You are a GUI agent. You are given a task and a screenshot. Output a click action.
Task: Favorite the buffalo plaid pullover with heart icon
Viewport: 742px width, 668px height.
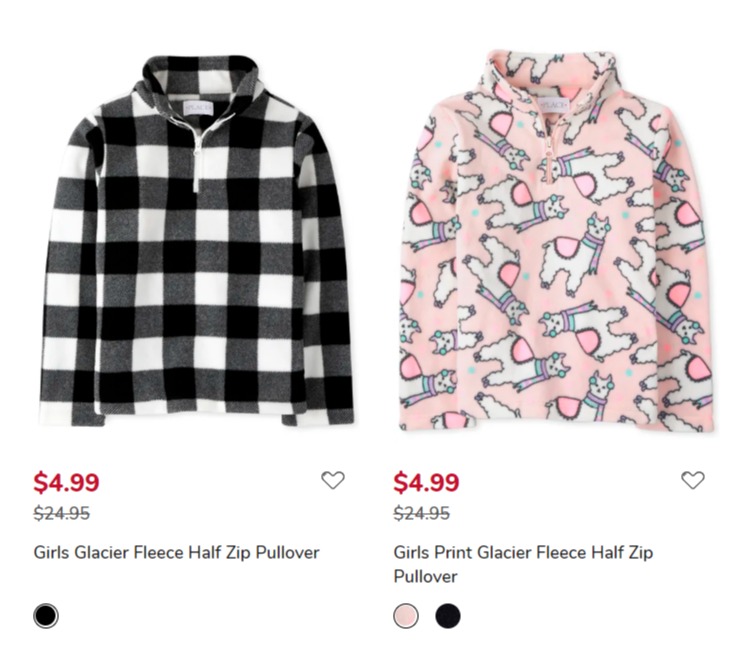pyautogui.click(x=333, y=480)
